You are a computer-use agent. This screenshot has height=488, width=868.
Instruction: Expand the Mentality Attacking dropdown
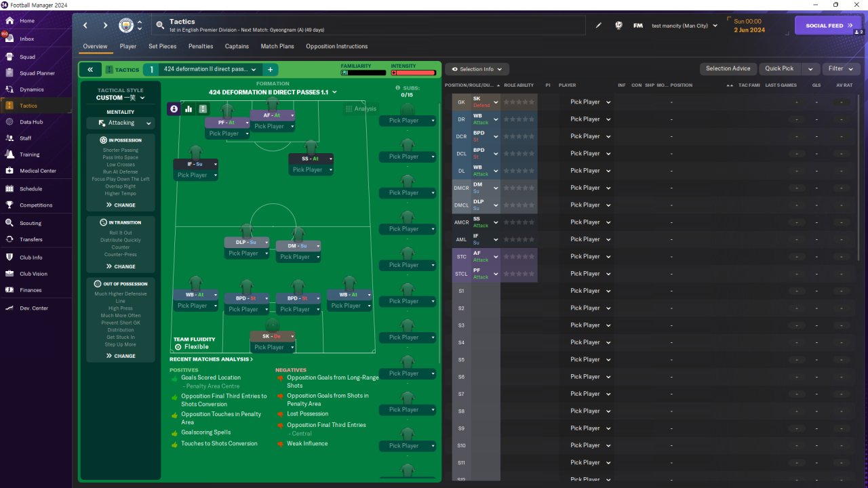121,123
